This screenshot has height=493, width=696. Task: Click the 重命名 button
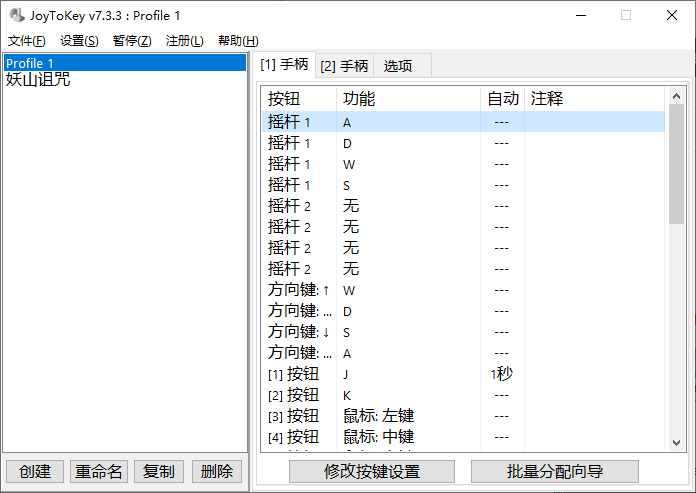point(99,471)
